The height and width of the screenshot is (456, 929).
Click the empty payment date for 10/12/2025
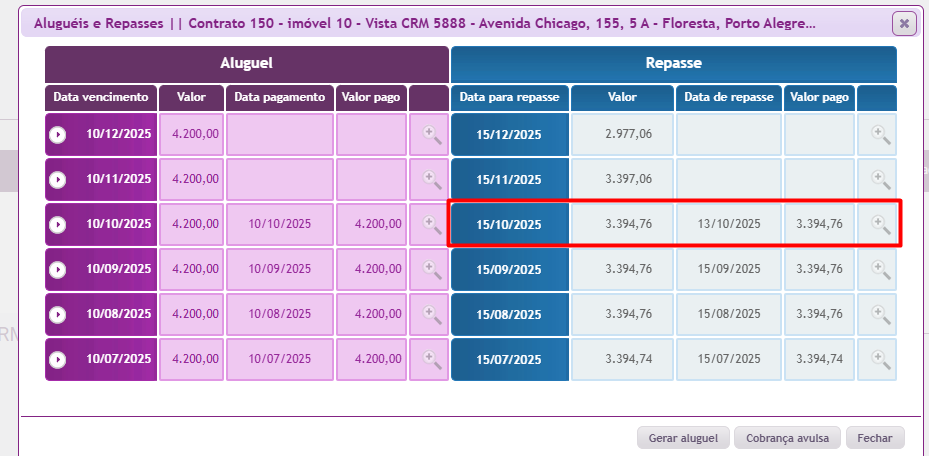pos(280,134)
